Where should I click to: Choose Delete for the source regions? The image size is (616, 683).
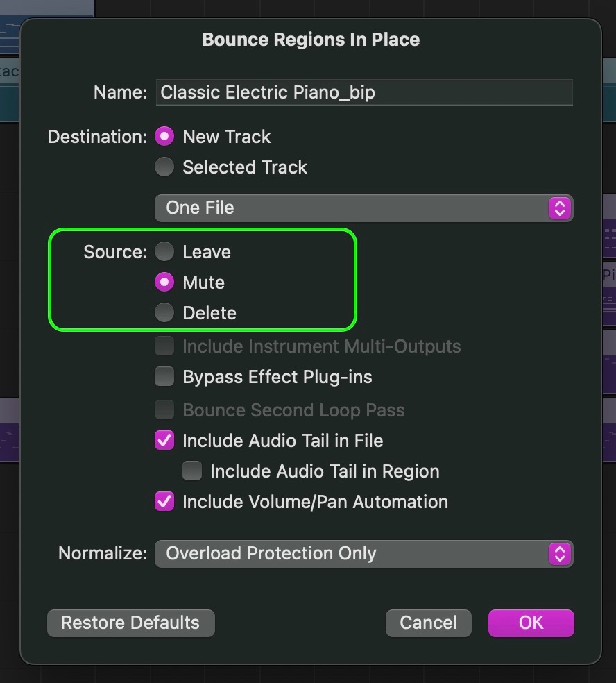[164, 313]
